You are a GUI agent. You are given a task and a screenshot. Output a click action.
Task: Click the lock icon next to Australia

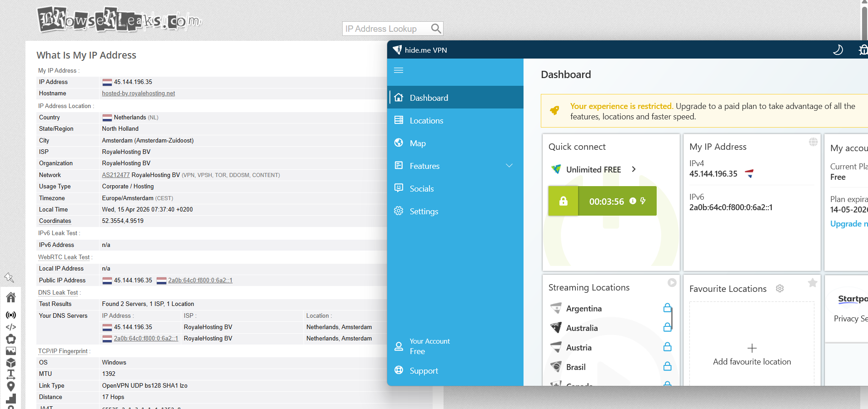667,327
